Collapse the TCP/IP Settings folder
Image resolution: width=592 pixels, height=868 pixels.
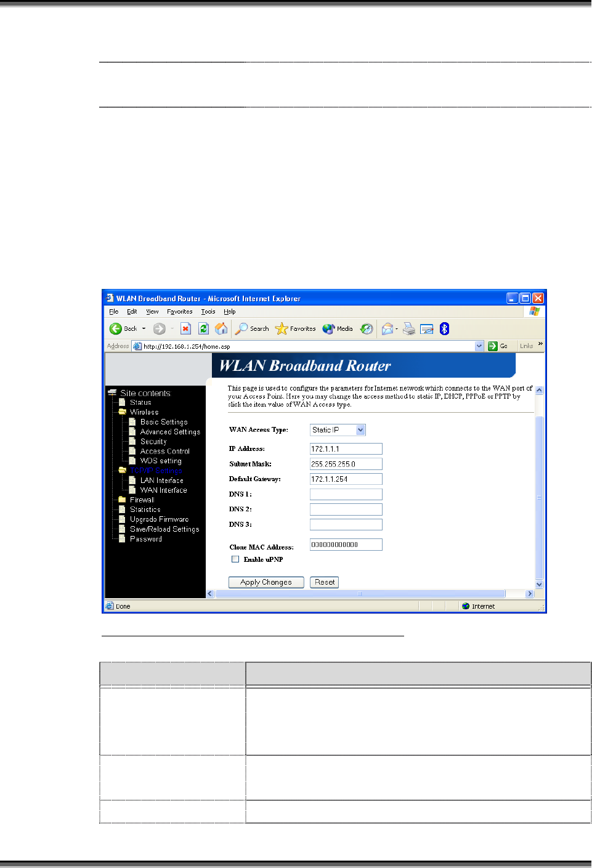(122, 471)
